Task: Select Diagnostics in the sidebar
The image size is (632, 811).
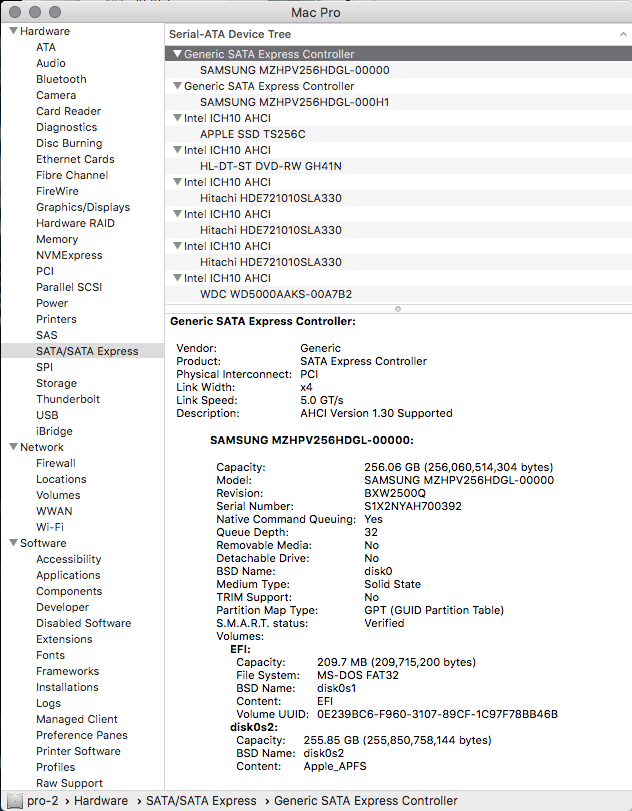Action: click(x=66, y=127)
